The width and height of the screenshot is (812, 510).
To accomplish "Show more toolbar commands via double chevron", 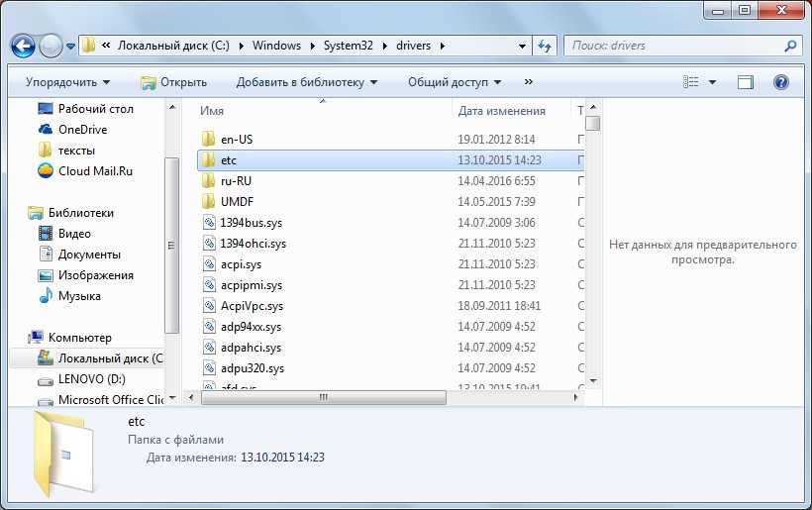I will (x=528, y=82).
